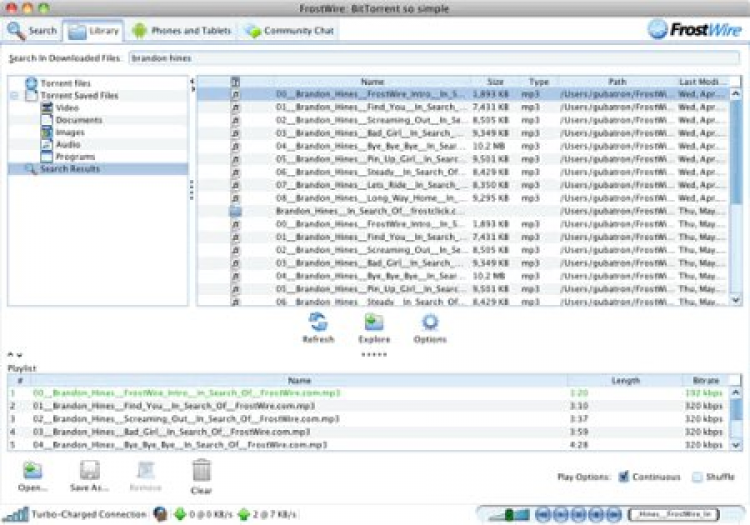The height and width of the screenshot is (525, 750).
Task: Sort playlist by Length column
Action: click(x=625, y=381)
